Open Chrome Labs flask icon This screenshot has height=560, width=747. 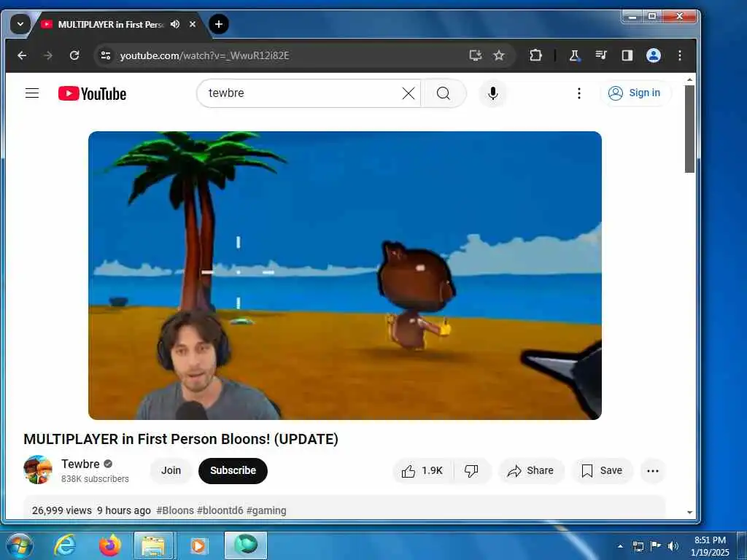tap(575, 55)
